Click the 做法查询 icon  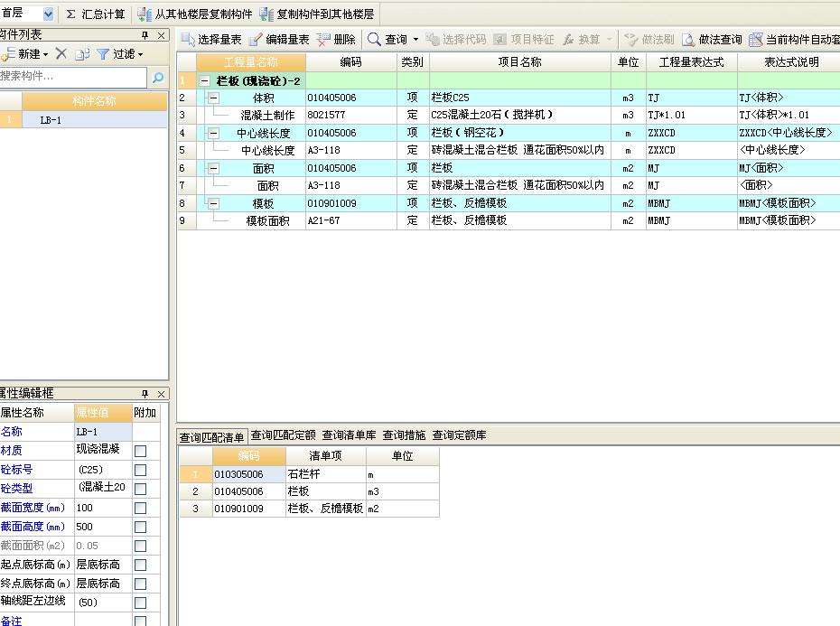[x=688, y=40]
